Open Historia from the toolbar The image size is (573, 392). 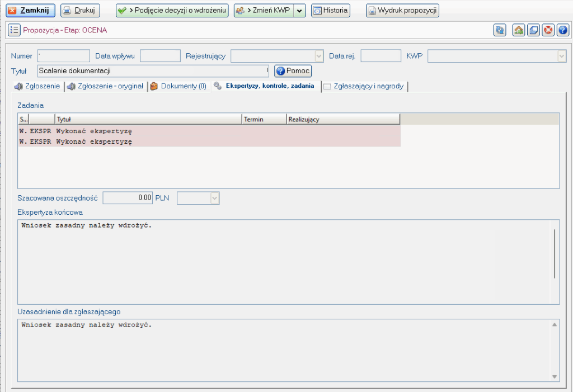click(330, 10)
